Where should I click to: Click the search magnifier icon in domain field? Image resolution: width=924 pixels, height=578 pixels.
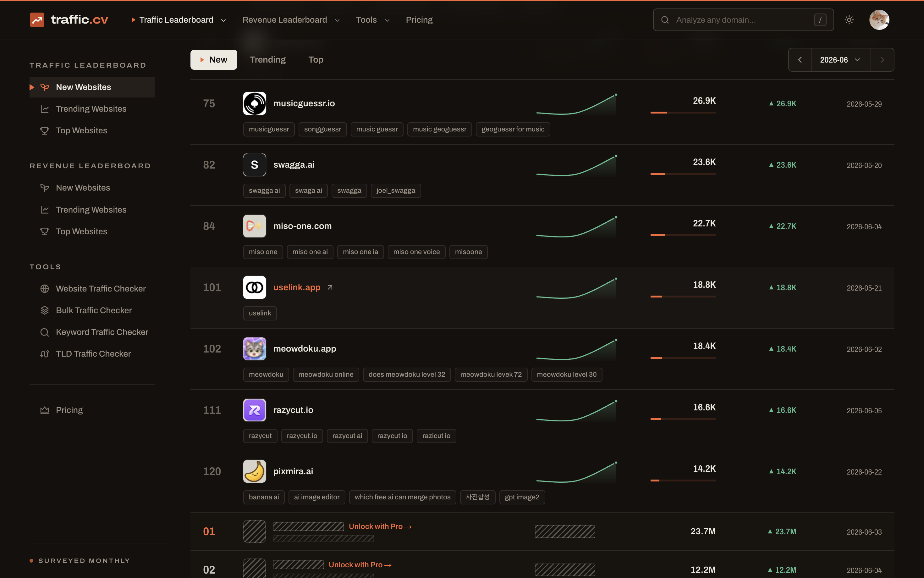tap(665, 20)
